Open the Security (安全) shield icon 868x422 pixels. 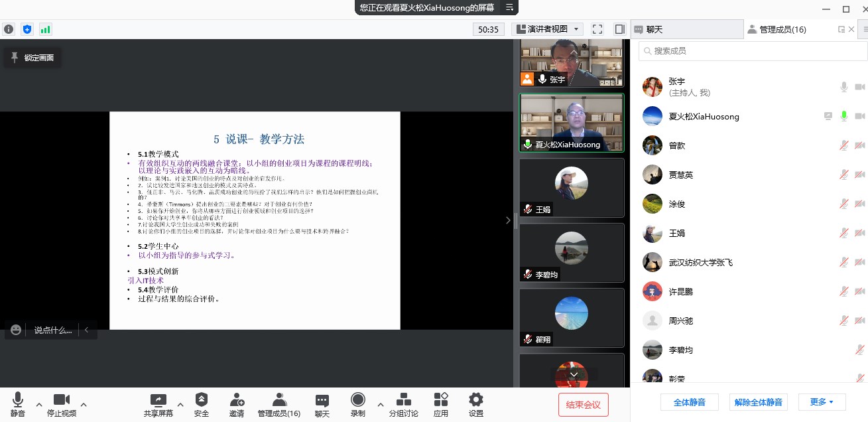point(202,400)
